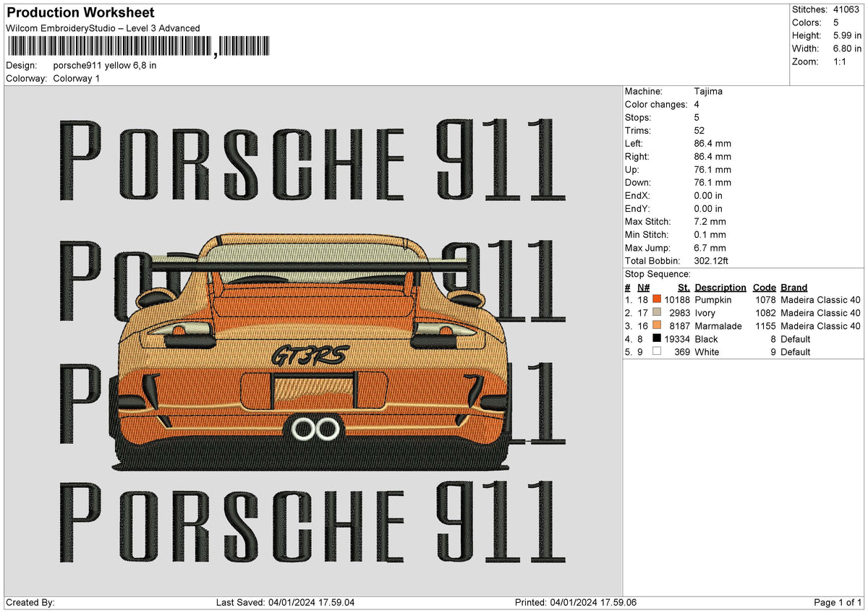Click the Marmalade color swatch
Screen dimensions: 868x613
pos(657,325)
